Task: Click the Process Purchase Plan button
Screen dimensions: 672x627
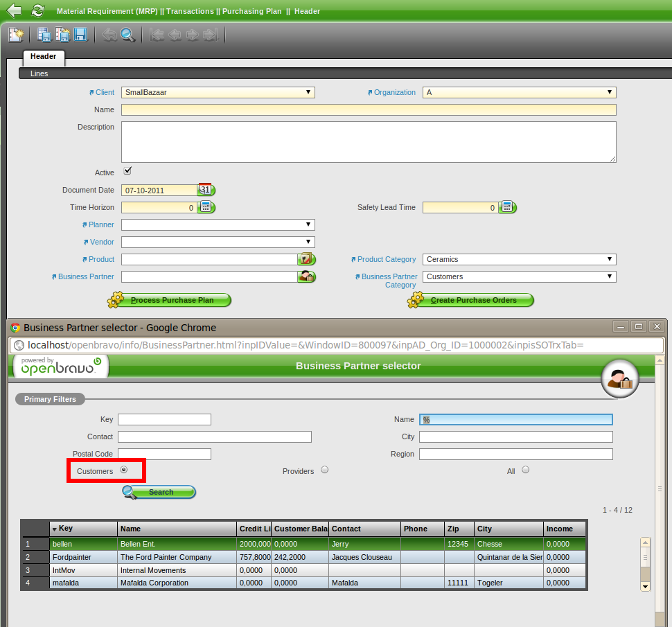Action: click(x=169, y=300)
